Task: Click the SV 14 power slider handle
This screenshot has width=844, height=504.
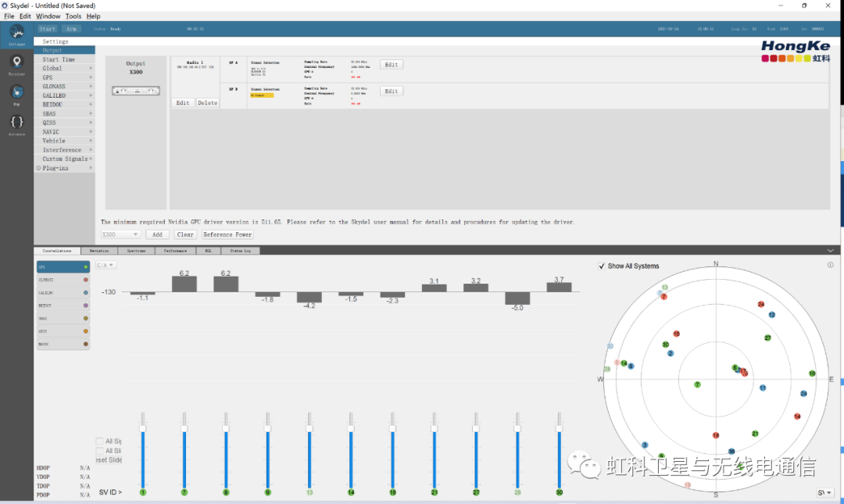Action: tap(351, 429)
